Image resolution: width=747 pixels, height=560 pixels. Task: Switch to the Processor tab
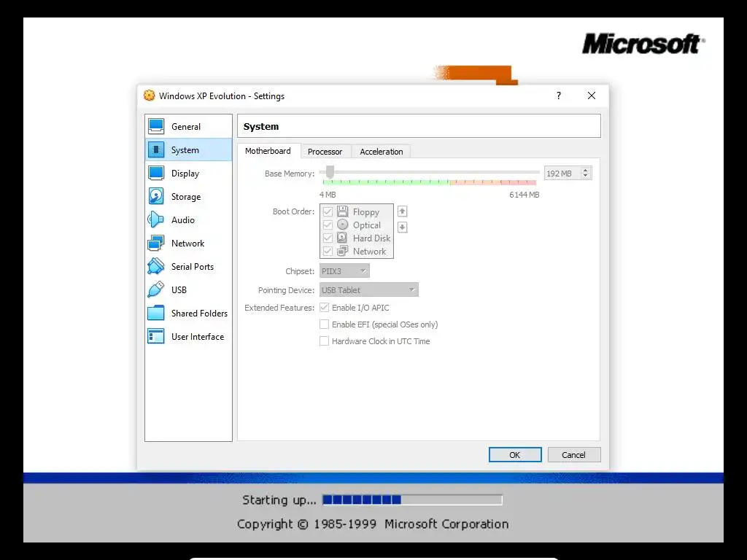click(x=325, y=152)
